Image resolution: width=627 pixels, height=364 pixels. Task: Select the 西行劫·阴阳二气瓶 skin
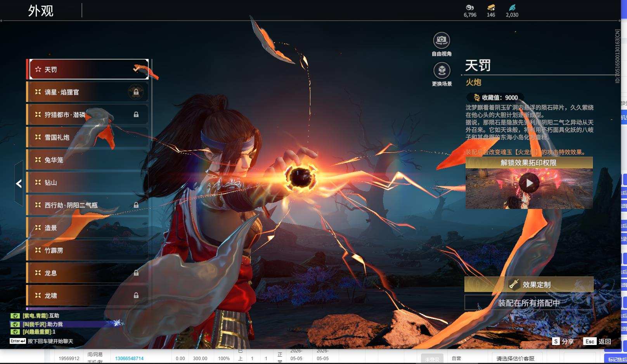(88, 205)
